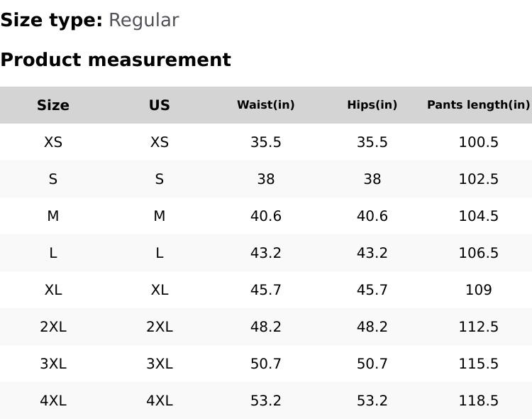The height and width of the screenshot is (419, 532).
Task: Click pants length value 115.5
Action: tap(479, 364)
